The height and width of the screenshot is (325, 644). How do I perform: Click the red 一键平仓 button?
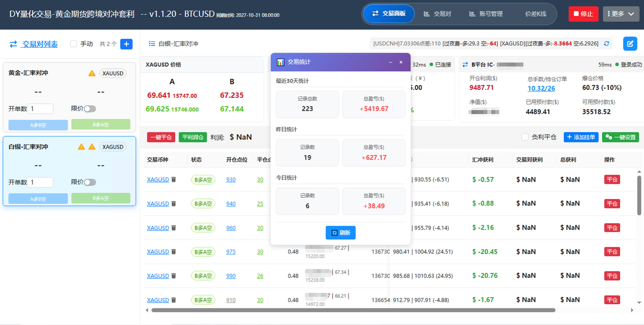[x=161, y=137]
